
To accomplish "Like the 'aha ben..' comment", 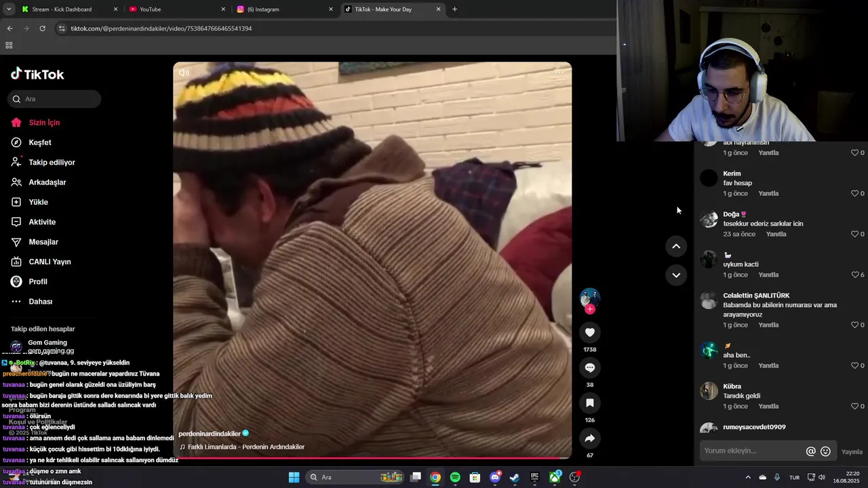I will 854,365.
